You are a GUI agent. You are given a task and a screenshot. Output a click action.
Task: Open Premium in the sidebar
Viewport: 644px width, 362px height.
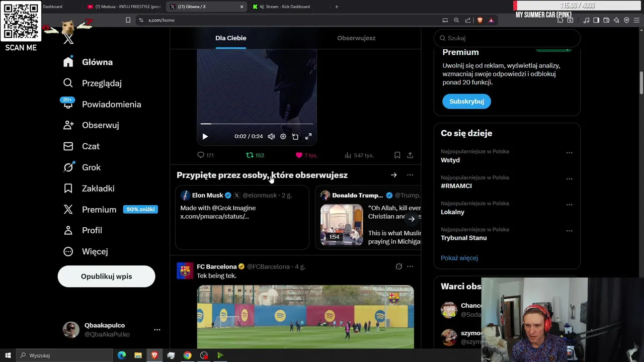(x=110, y=210)
